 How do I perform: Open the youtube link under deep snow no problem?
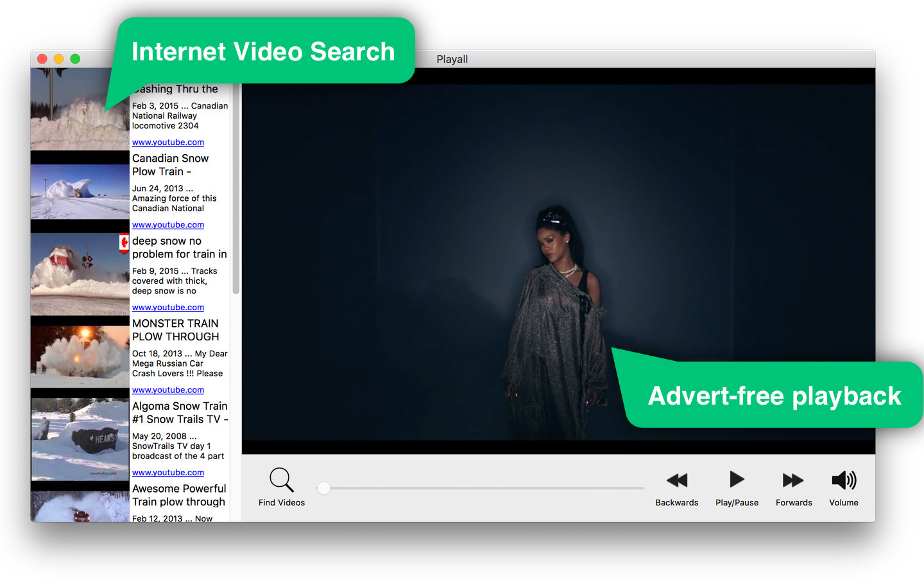168,308
